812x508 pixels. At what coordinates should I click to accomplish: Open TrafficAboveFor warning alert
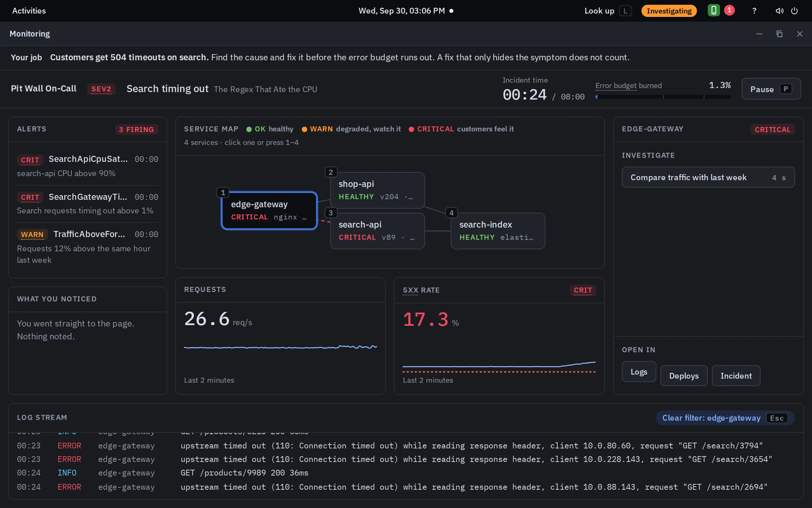tap(88, 247)
